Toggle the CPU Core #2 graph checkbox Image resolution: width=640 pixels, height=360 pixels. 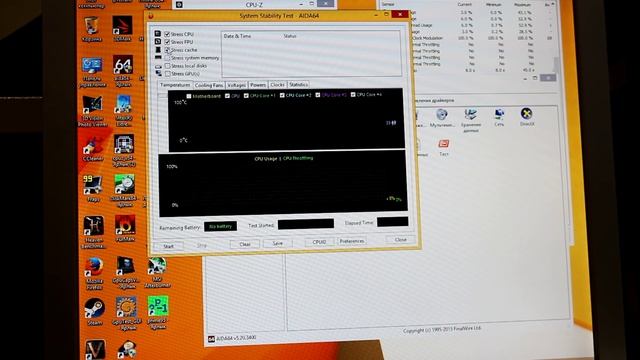(282, 95)
